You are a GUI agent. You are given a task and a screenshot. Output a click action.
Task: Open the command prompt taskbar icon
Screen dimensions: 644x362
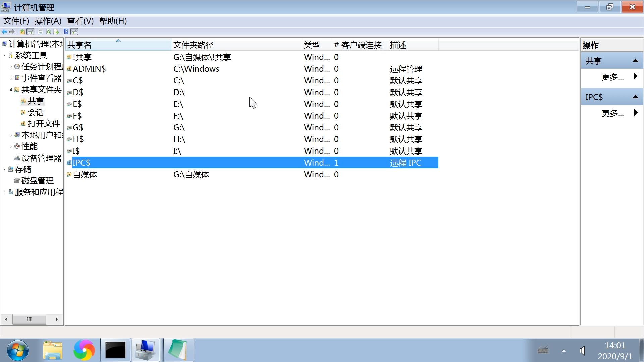point(115,350)
